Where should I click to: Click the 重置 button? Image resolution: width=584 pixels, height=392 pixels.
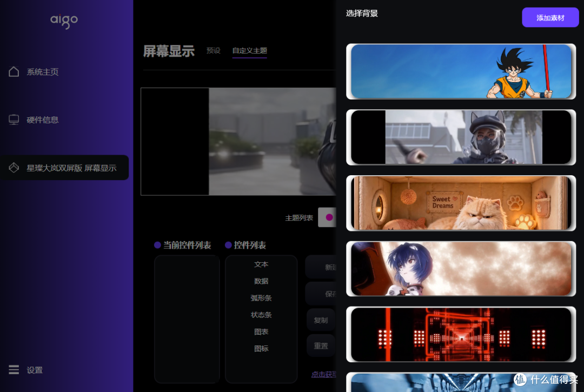coord(321,346)
